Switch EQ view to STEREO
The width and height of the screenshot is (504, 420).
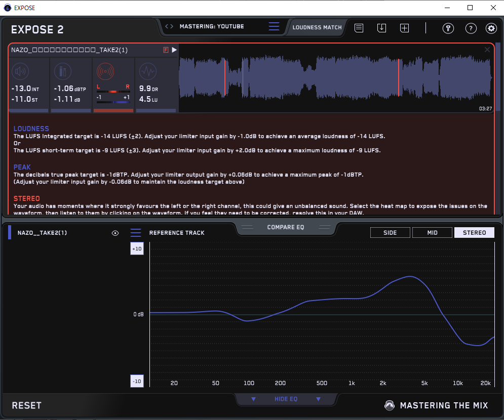tap(474, 232)
